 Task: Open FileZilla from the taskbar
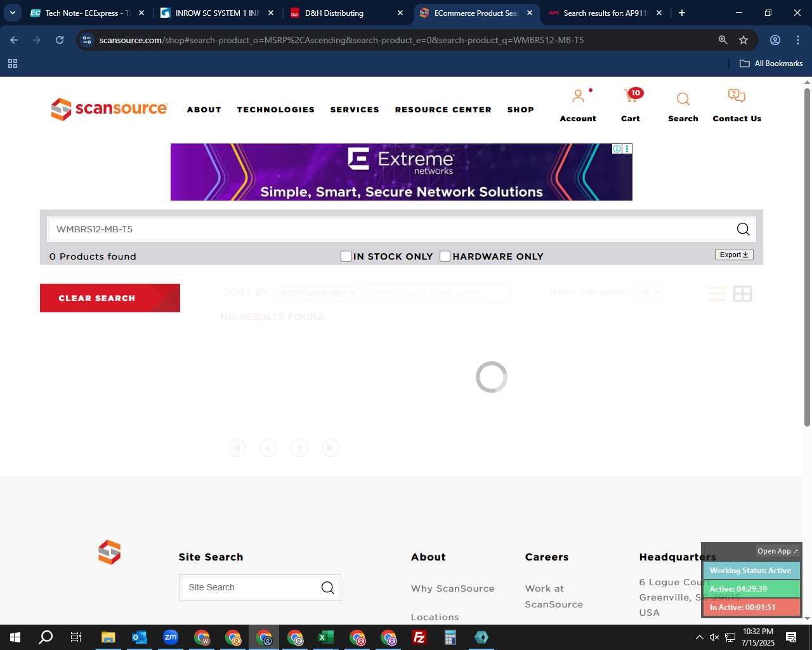(x=419, y=637)
